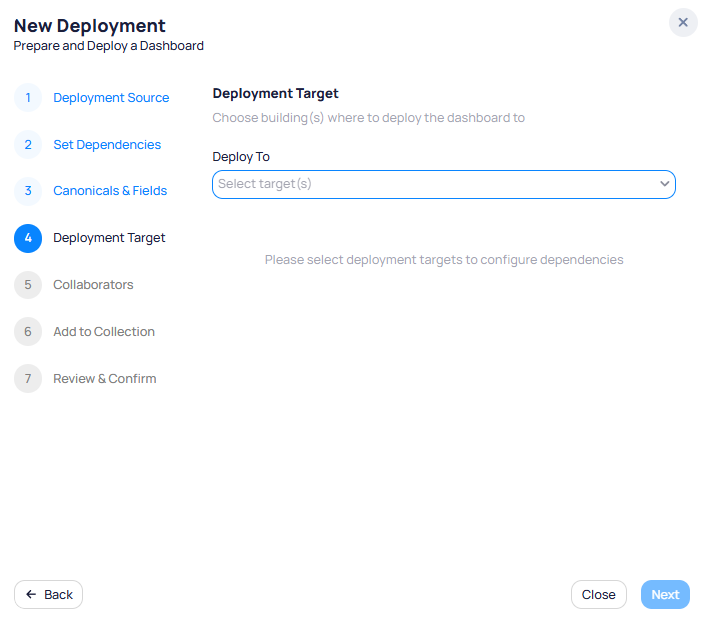Proceed with the Next button
Viewport: 704px width, 625px height.
665,594
